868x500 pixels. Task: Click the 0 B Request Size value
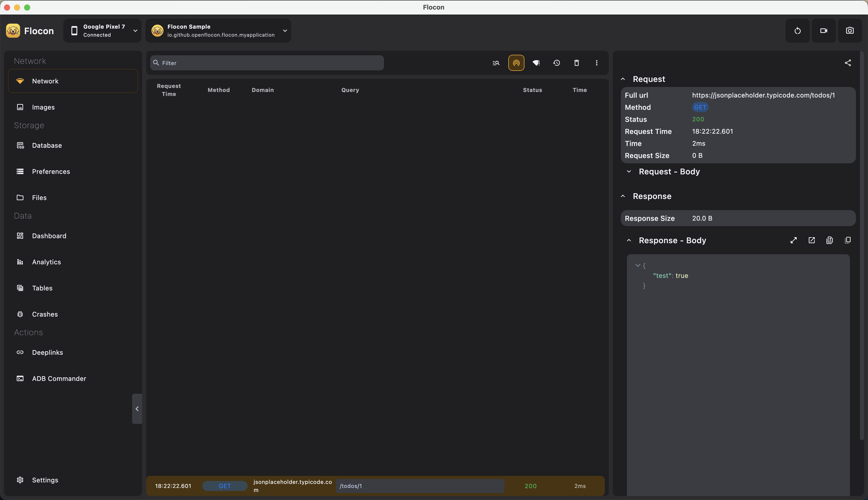point(697,155)
